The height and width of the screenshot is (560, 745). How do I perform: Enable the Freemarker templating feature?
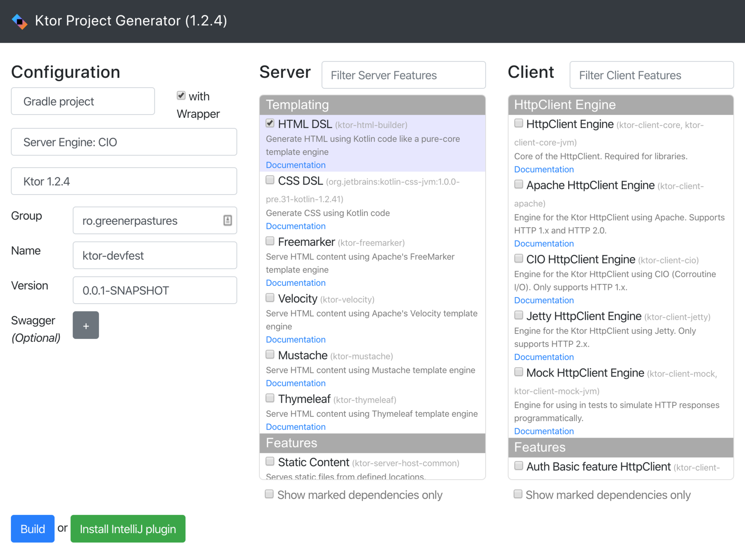click(270, 241)
